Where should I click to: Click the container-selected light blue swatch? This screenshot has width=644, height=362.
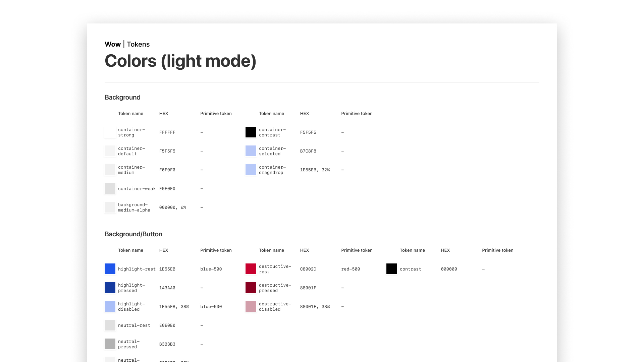(x=251, y=151)
